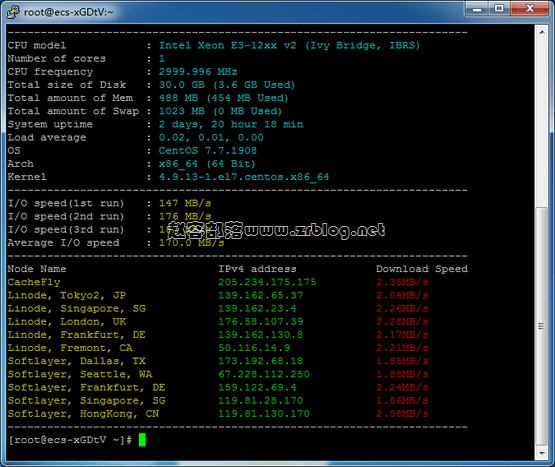
Task: Close the terminal window
Action: click(530, 8)
